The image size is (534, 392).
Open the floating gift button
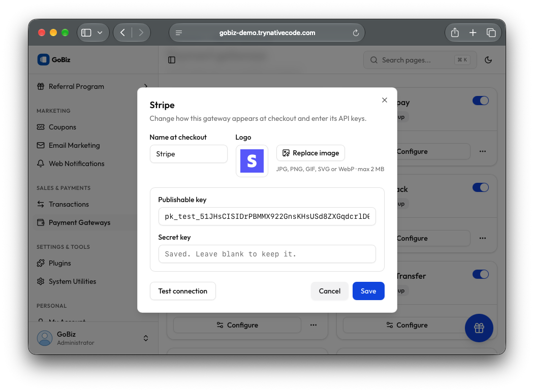[x=479, y=328]
